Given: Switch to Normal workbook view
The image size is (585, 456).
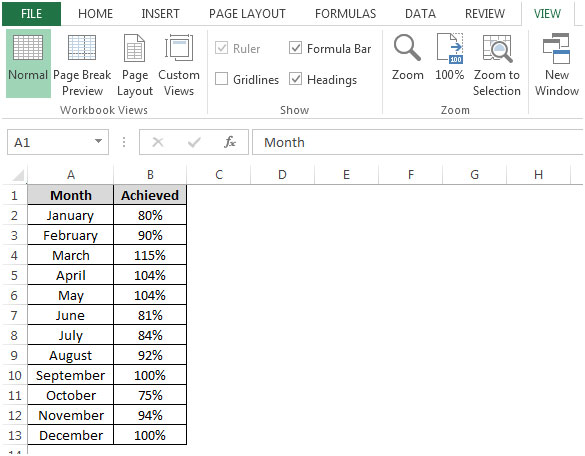Looking at the screenshot, I should tap(28, 63).
